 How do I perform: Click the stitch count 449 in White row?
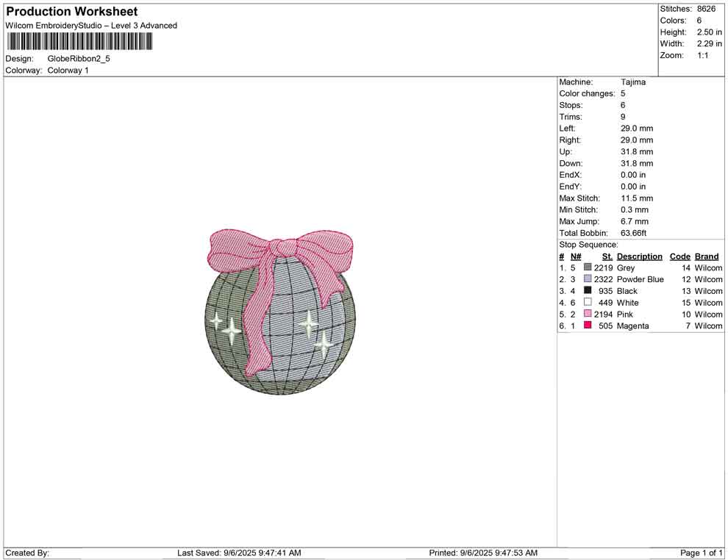pos(605,303)
